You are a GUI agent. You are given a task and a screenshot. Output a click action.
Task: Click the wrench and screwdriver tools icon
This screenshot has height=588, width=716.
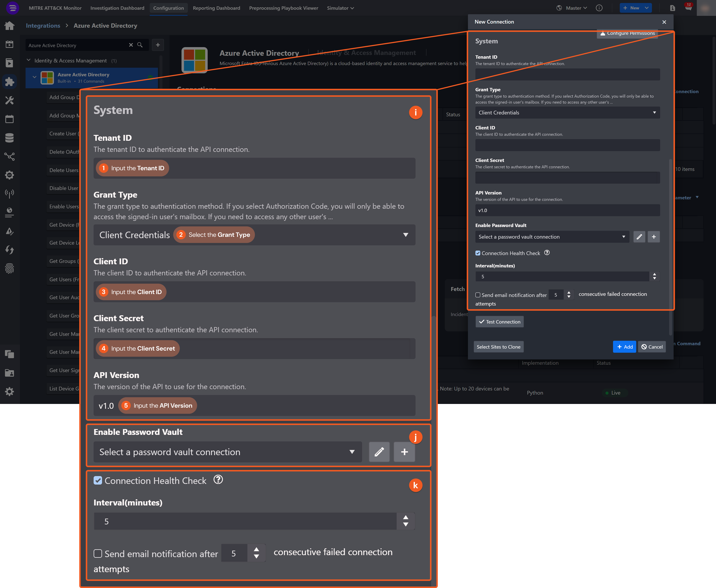pyautogui.click(x=10, y=100)
